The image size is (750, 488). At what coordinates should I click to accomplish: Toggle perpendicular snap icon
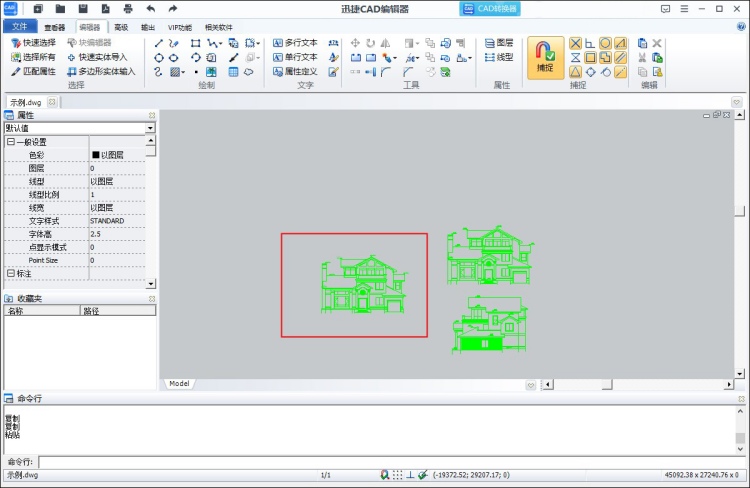click(590, 44)
